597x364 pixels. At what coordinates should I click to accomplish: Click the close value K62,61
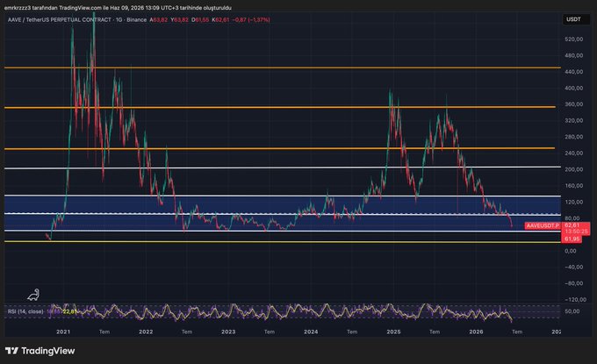tap(221, 20)
